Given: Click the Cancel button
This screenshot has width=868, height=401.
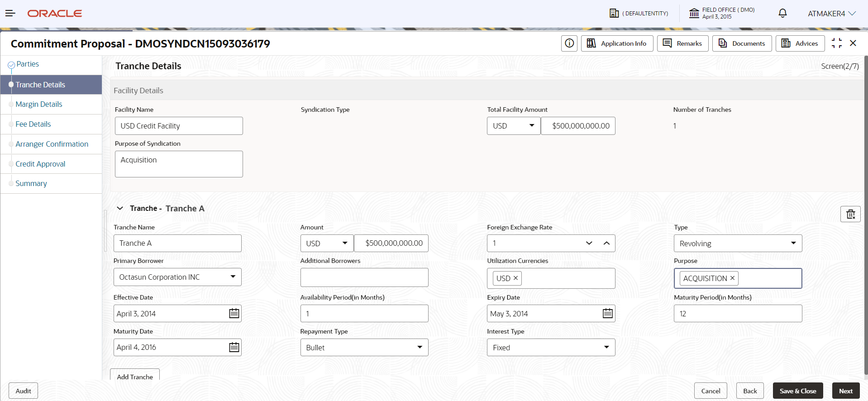Looking at the screenshot, I should tap(711, 391).
